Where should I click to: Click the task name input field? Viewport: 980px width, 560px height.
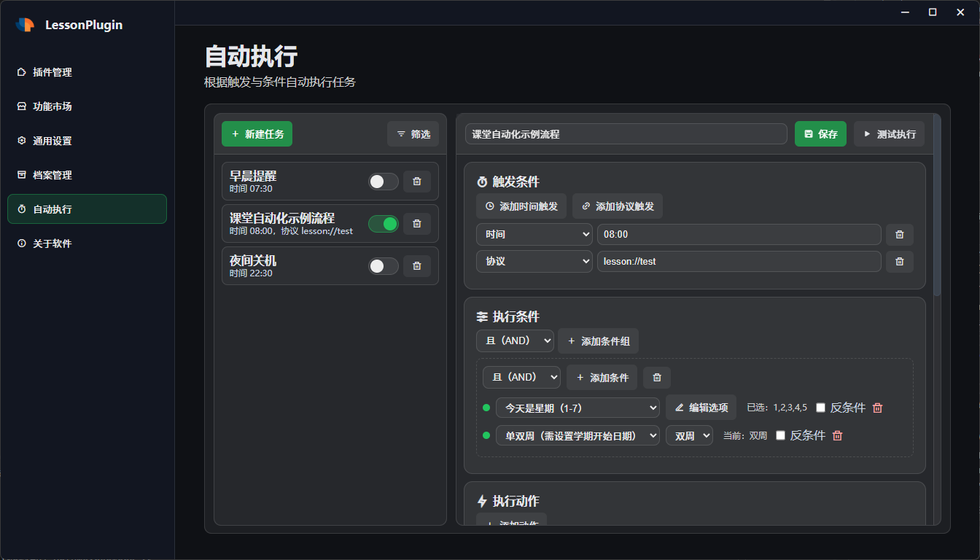click(x=626, y=134)
